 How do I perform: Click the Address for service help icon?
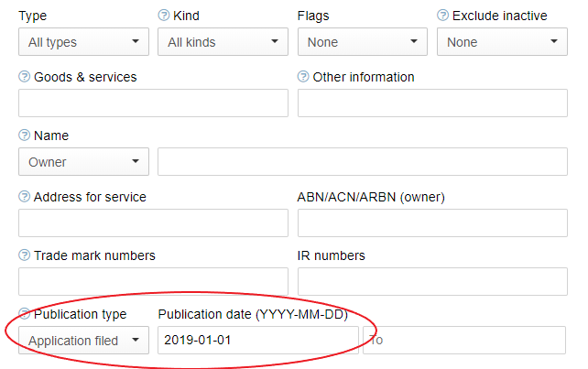tap(25, 197)
